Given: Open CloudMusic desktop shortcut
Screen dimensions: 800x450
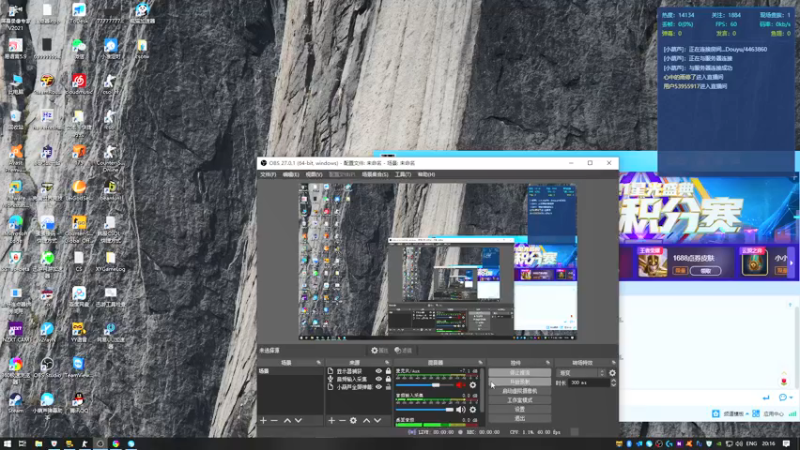Looking at the screenshot, I should (79, 84).
